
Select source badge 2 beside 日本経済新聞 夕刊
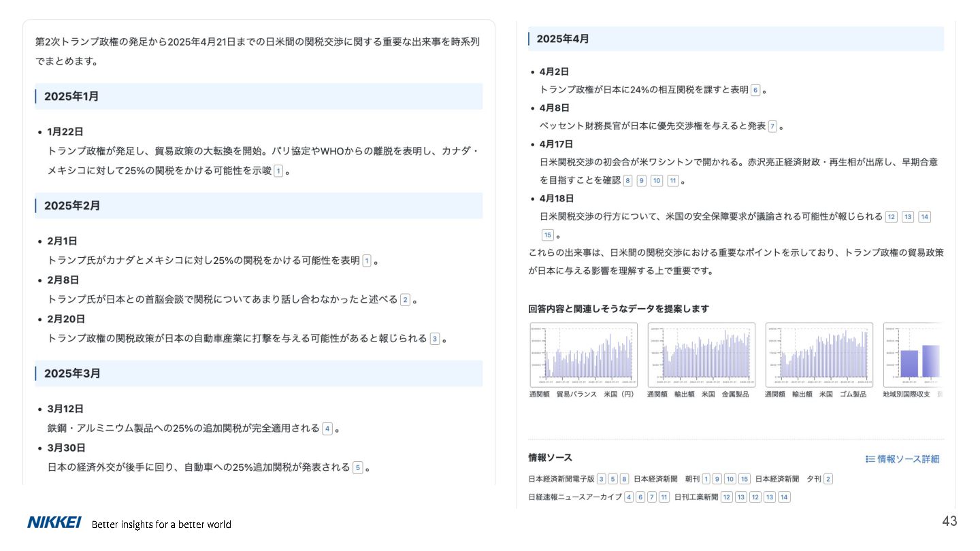point(828,479)
